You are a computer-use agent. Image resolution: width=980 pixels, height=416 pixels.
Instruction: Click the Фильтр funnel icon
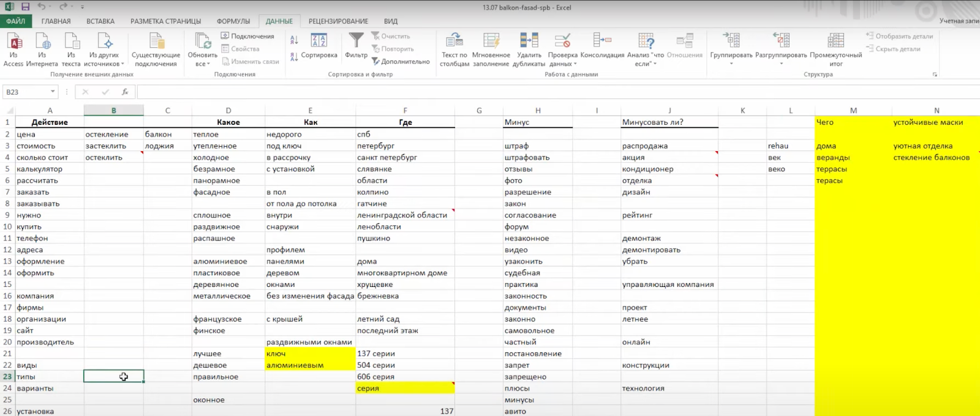[356, 40]
